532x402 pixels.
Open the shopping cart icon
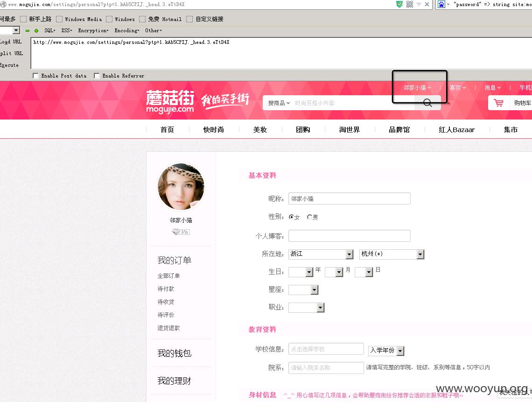498,103
